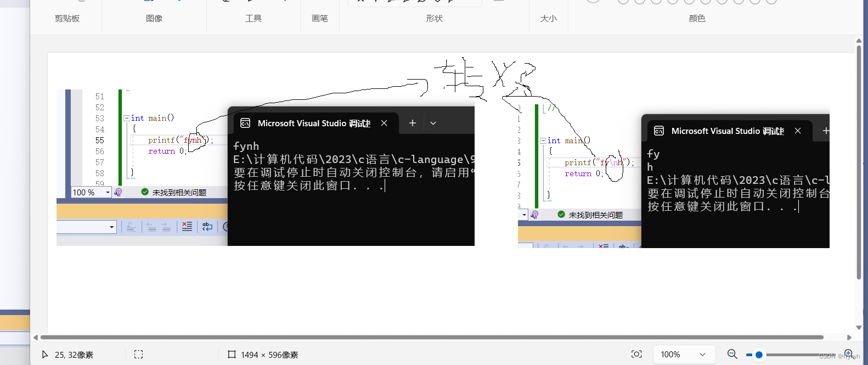Click the plus new-tab button in 'fynh' terminal
This screenshot has width=868, height=365.
[x=413, y=123]
